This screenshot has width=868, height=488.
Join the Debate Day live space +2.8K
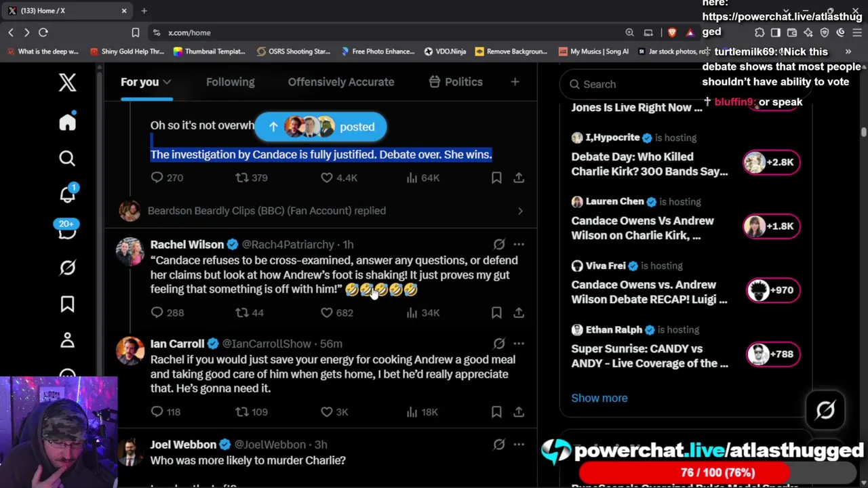(772, 162)
